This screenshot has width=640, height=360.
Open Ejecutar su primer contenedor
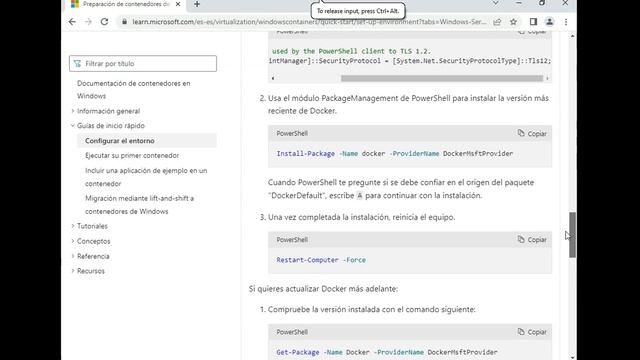(132, 156)
